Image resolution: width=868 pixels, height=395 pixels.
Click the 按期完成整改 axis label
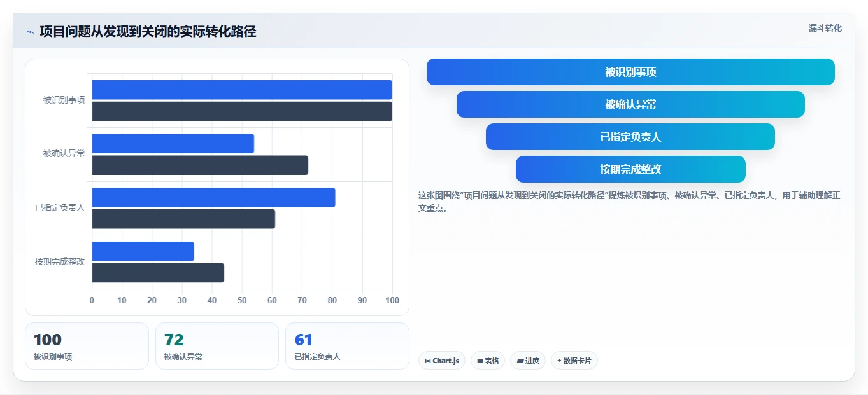point(60,261)
